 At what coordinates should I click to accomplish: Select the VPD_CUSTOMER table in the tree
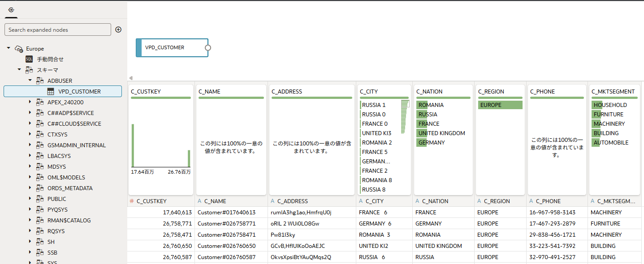[63, 91]
